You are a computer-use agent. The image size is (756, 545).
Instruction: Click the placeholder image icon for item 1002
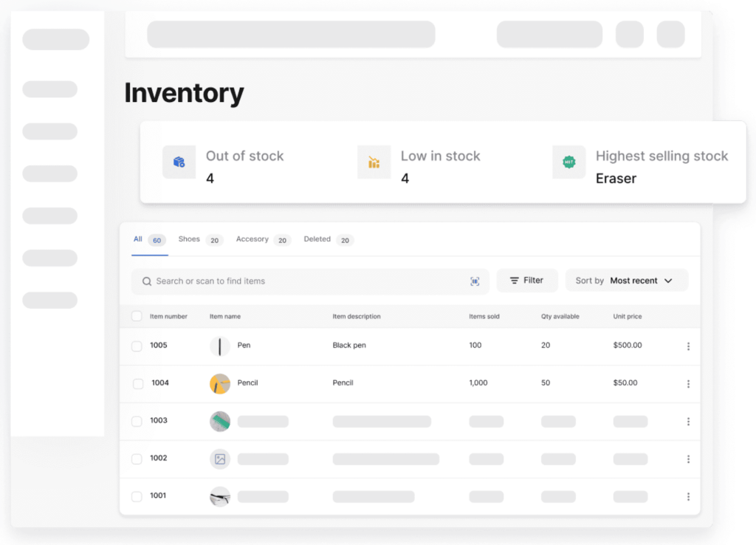pyautogui.click(x=220, y=459)
